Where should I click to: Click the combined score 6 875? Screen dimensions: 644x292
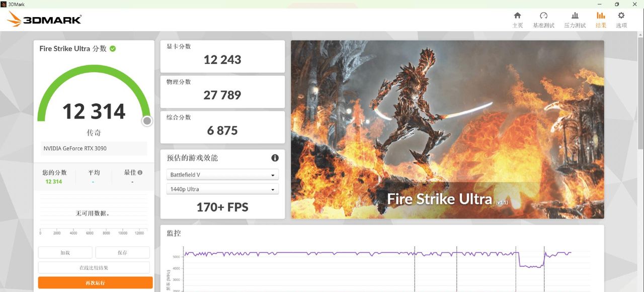(x=222, y=131)
